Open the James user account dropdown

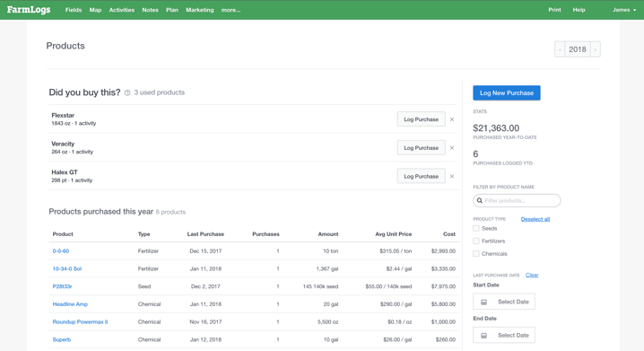click(x=624, y=10)
